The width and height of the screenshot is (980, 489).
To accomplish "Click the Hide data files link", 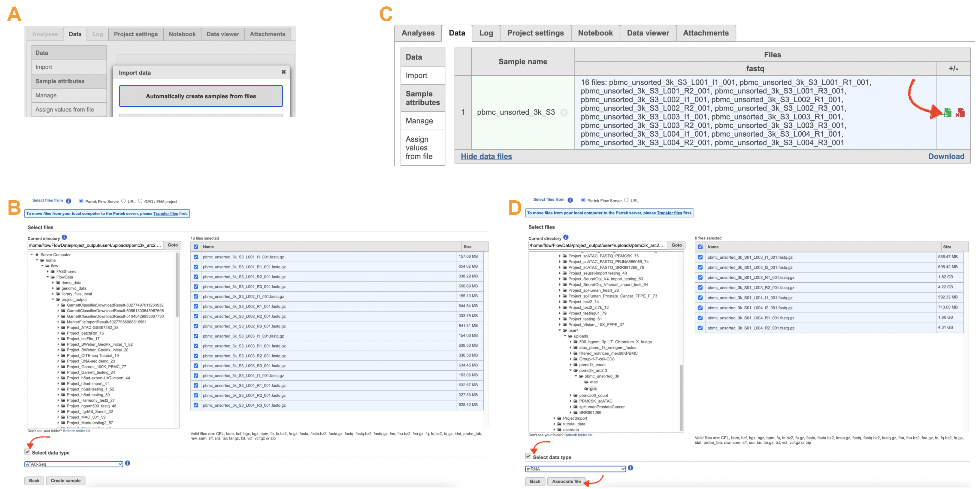I will (x=486, y=156).
